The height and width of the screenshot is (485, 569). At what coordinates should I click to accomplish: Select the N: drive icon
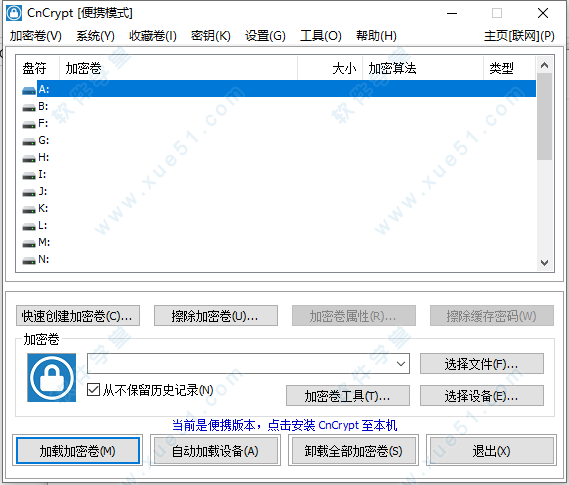29,260
